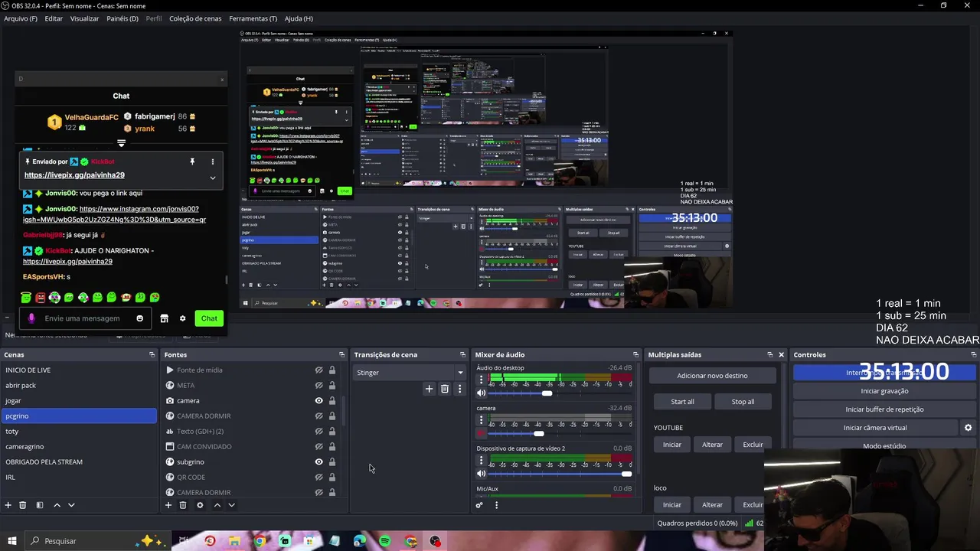Screen dimensions: 980x551
Task: Unpin the KickBot pinned message
Action: point(192,161)
